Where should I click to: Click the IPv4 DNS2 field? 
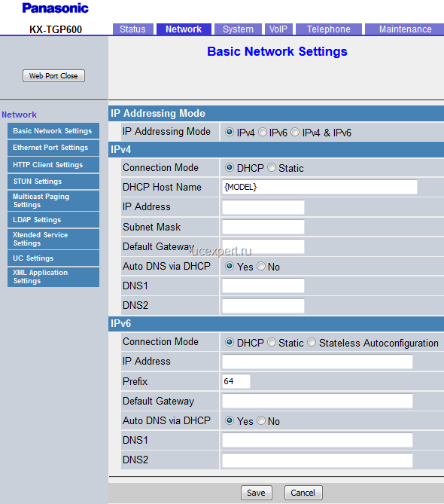click(x=263, y=306)
